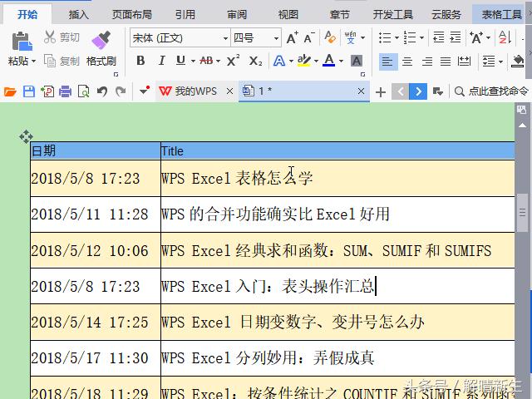Image resolution: width=532 pixels, height=399 pixels.
Task: Set right text alignment
Action: point(426,62)
